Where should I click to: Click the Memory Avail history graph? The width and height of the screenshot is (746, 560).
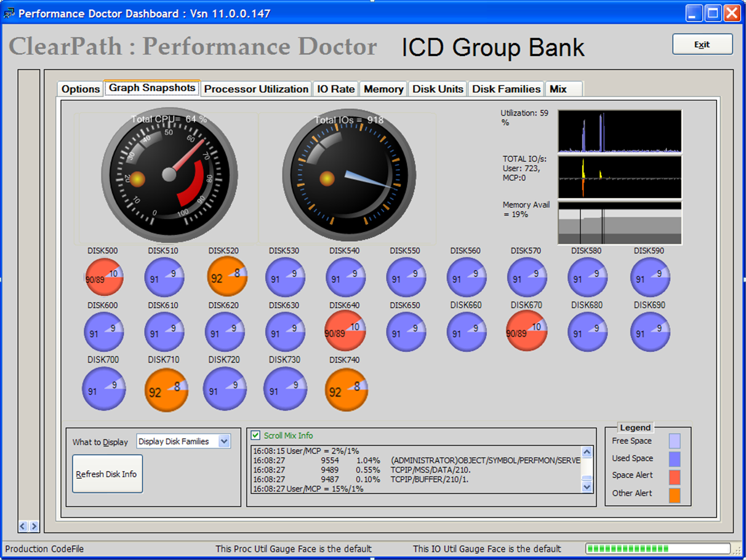point(620,223)
